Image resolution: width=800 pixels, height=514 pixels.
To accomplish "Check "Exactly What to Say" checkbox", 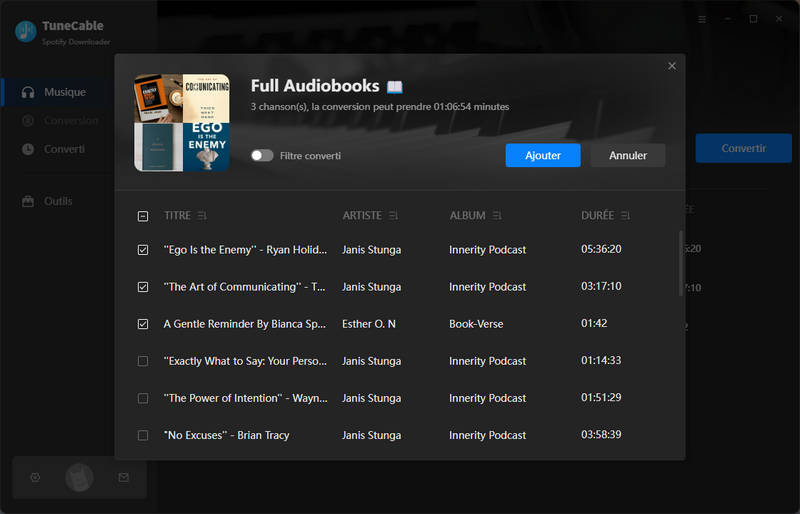I will (x=143, y=361).
